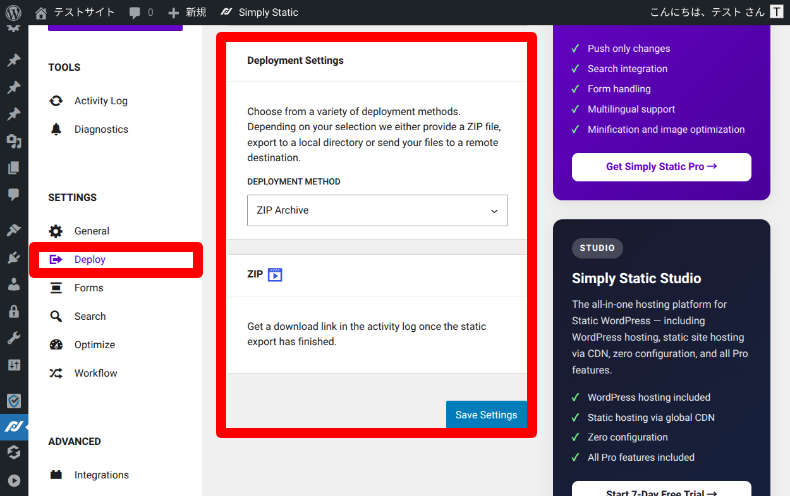
Task: Select the active Simply Static sidebar icon
Action: tap(14, 427)
